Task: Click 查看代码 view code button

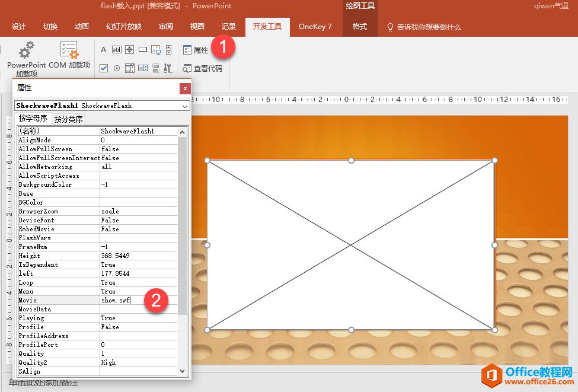Action: (203, 68)
